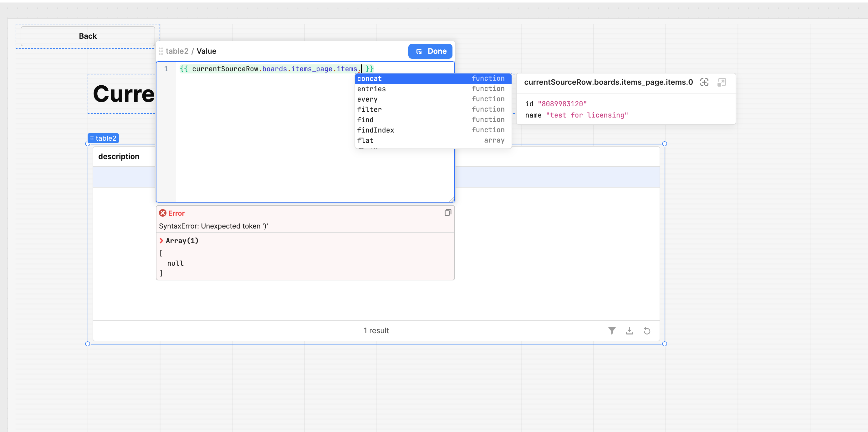Click the Done button
This screenshot has height=432, width=868.
[x=430, y=51]
